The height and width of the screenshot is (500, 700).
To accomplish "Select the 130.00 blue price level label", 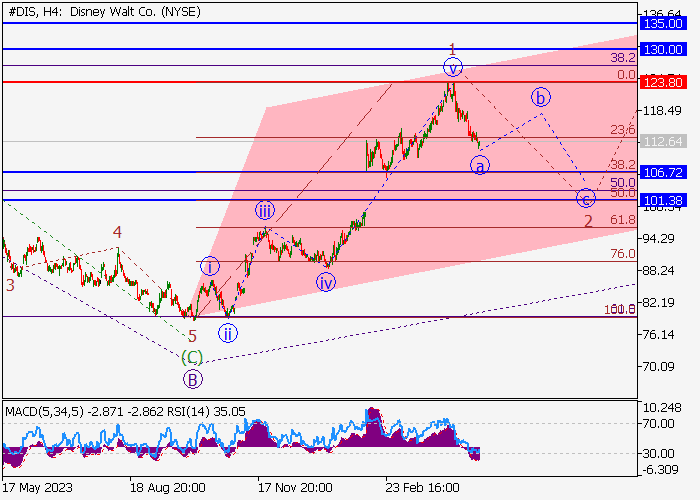I will pyautogui.click(x=663, y=50).
